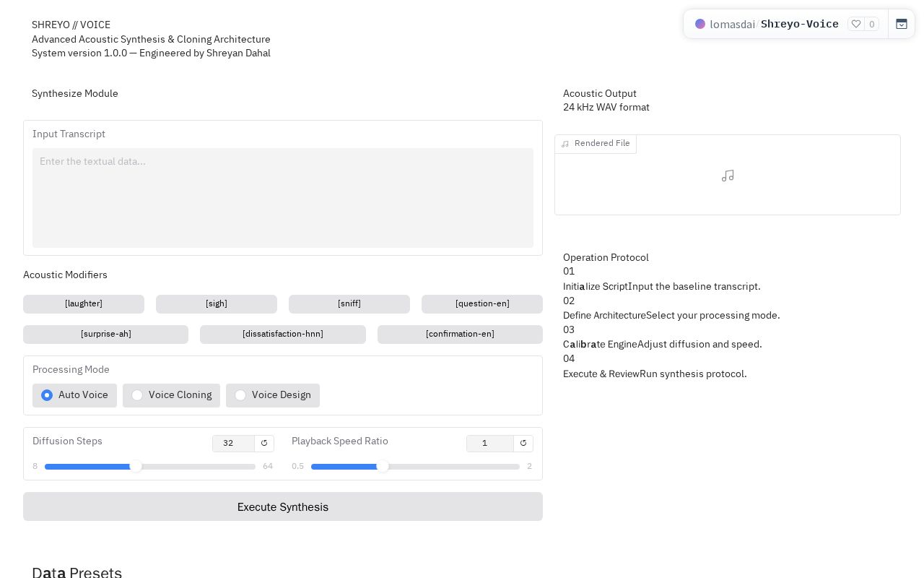Click the Input Transcript text area

coord(283,198)
